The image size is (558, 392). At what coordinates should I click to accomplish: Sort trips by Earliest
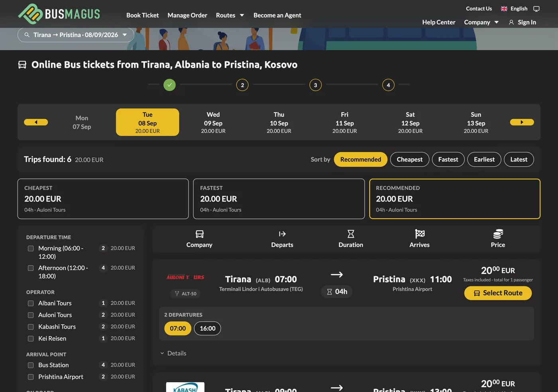(484, 160)
